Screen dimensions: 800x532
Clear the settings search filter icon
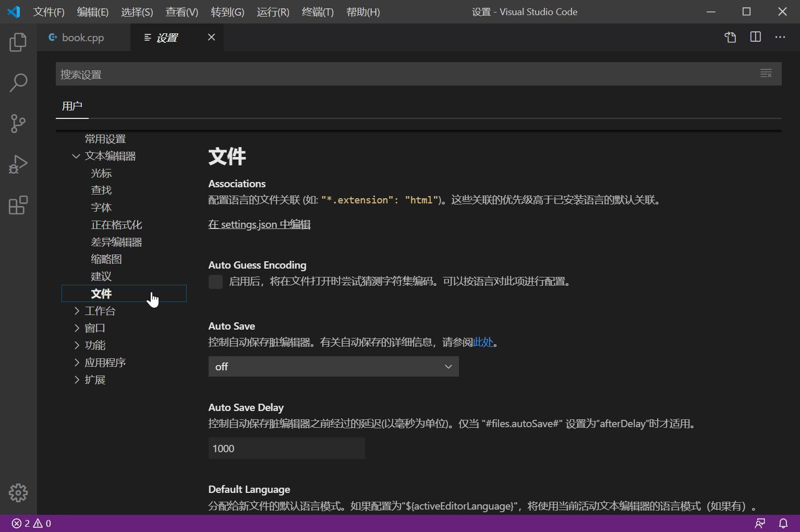(766, 74)
